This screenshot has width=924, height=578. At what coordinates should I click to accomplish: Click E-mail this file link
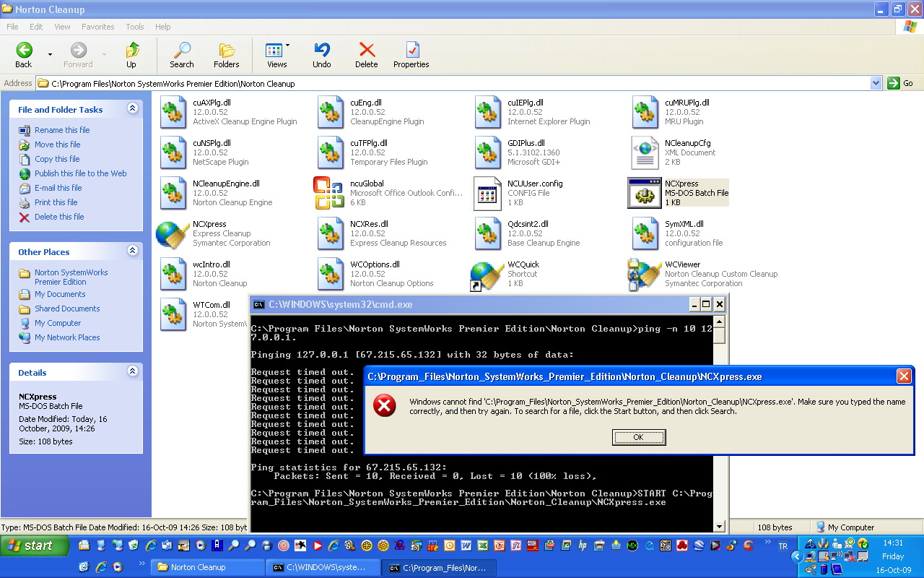[58, 188]
